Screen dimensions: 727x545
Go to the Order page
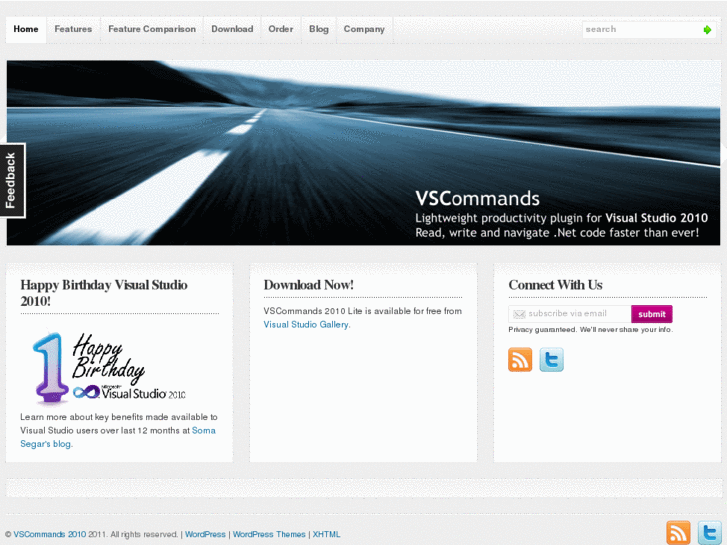pyautogui.click(x=281, y=29)
